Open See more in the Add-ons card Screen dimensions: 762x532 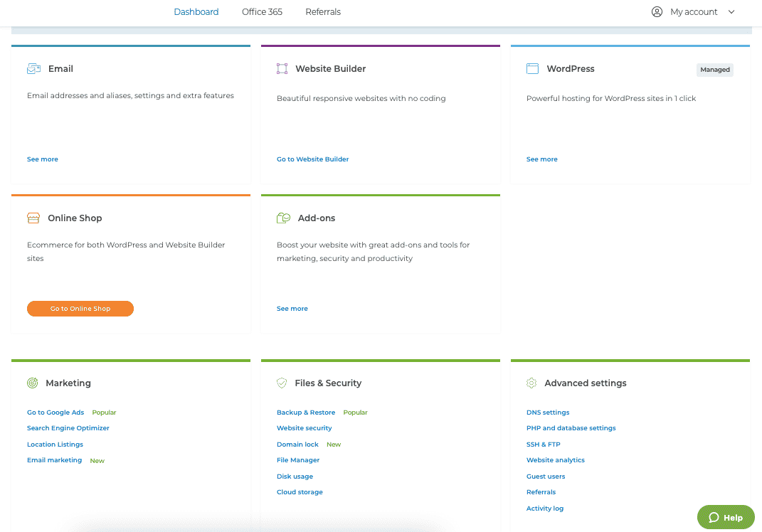292,309
